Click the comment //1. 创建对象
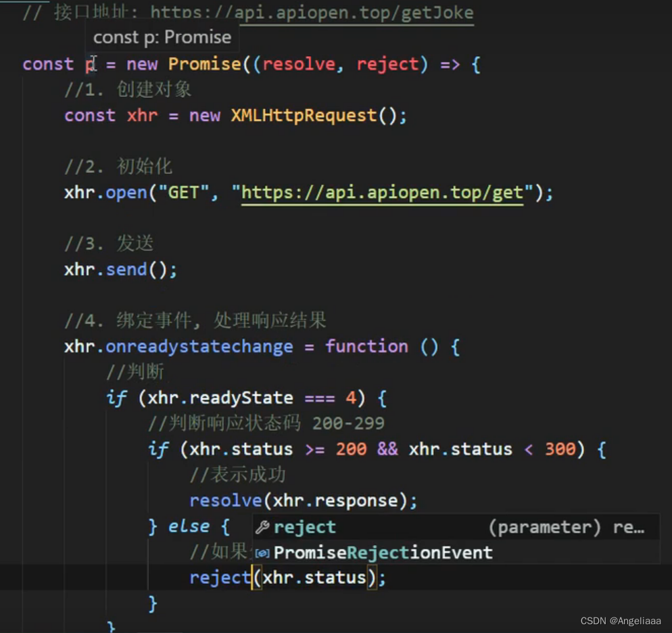672x633 pixels. pyautogui.click(x=128, y=89)
